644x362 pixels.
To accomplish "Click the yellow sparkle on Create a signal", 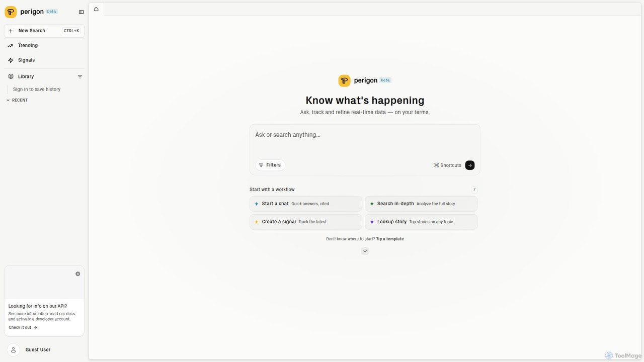I will point(257,222).
